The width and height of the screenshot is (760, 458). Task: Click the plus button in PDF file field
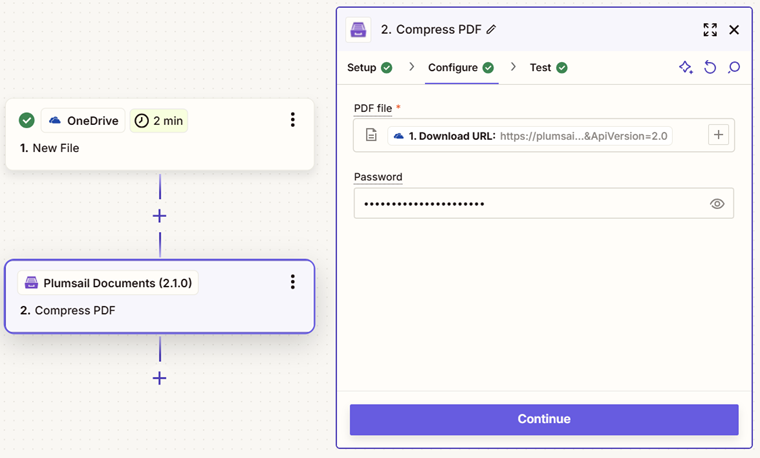click(x=718, y=135)
